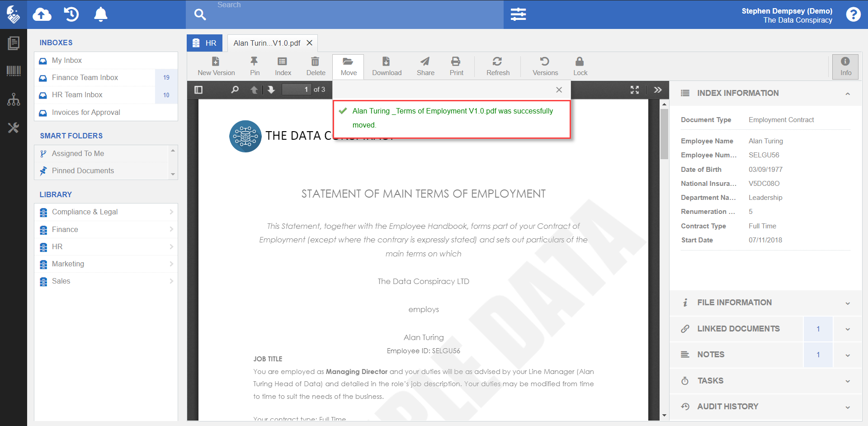Open Assigned To Me smart folder
This screenshot has width=868, height=426.
pos(101,154)
